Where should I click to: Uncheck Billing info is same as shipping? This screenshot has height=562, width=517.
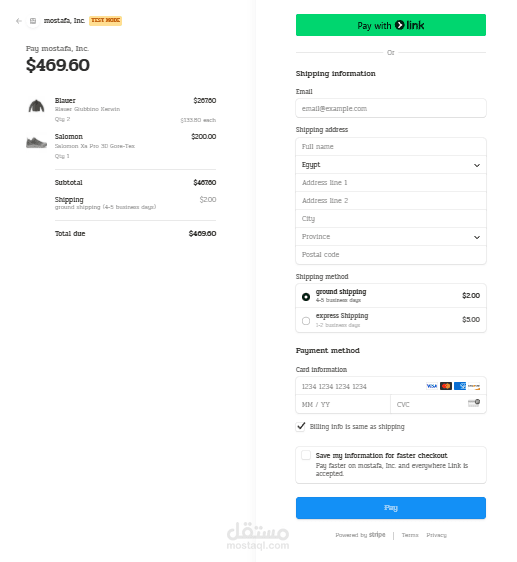pos(300,427)
